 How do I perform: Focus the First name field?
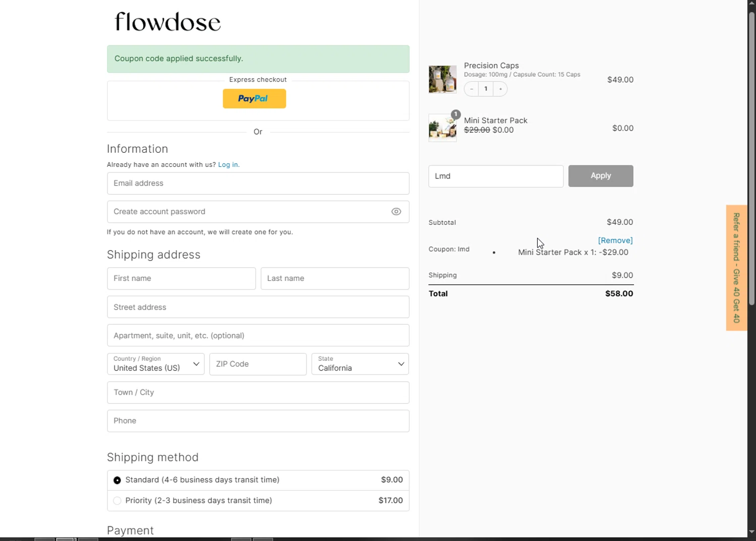click(x=181, y=278)
